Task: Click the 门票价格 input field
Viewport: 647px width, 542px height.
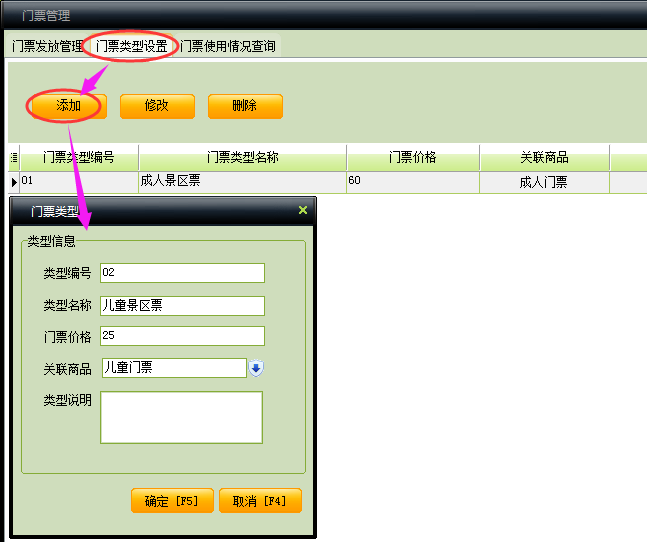Action: click(x=182, y=336)
